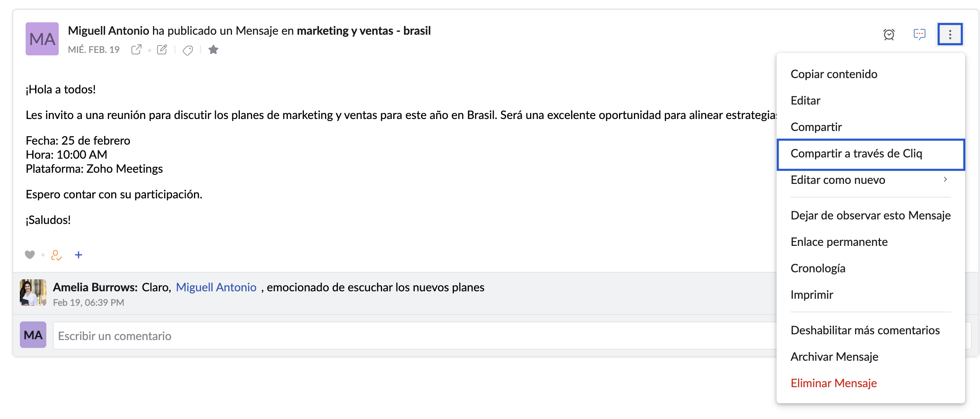
Task: Click the pencil edit icon beside date
Action: point(162,50)
